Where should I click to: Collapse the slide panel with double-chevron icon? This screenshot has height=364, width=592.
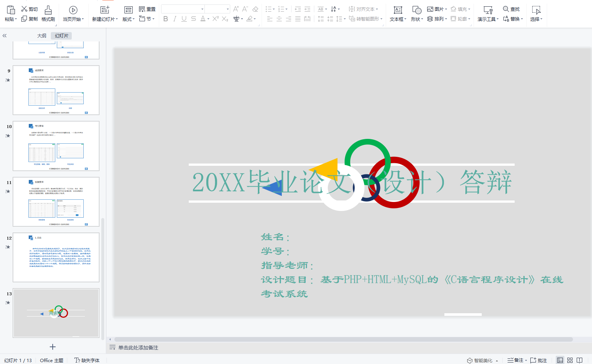pyautogui.click(x=5, y=36)
